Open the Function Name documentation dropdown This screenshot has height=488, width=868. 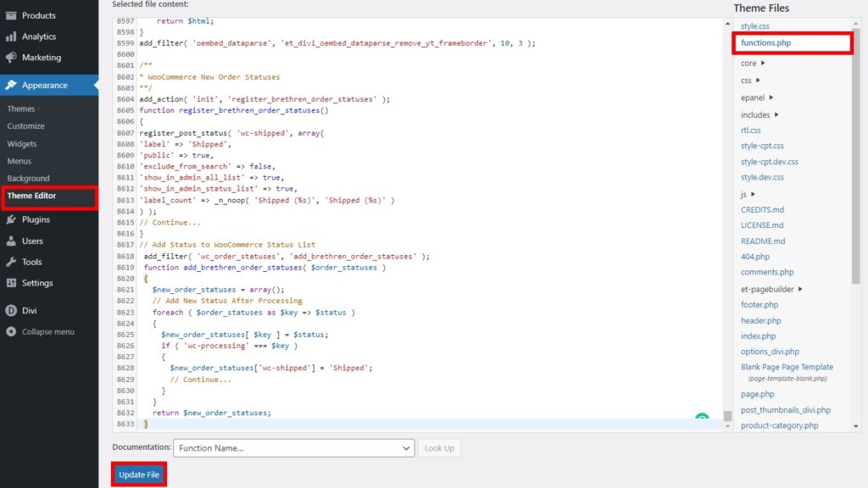(293, 448)
